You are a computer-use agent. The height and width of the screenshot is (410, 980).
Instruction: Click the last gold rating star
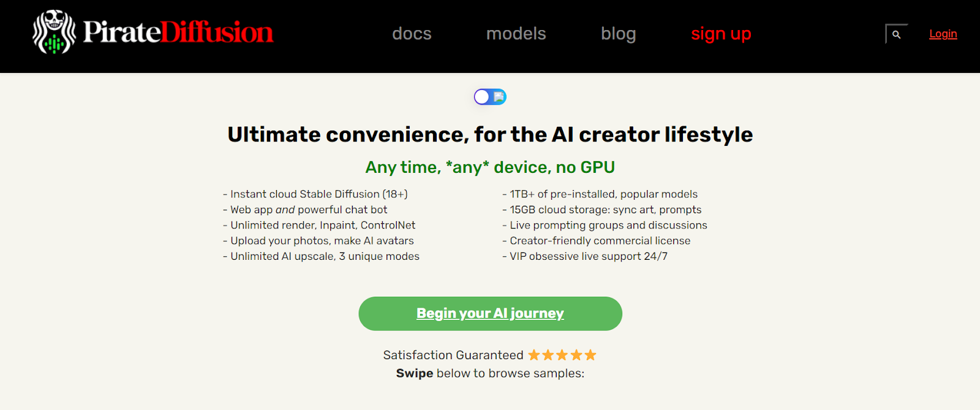click(590, 355)
